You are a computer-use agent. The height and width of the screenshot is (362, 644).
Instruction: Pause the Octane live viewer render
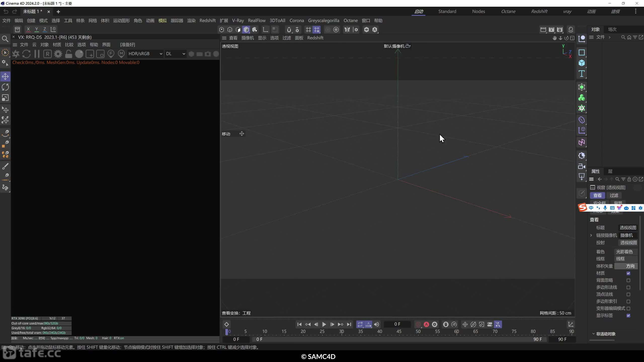point(37,54)
